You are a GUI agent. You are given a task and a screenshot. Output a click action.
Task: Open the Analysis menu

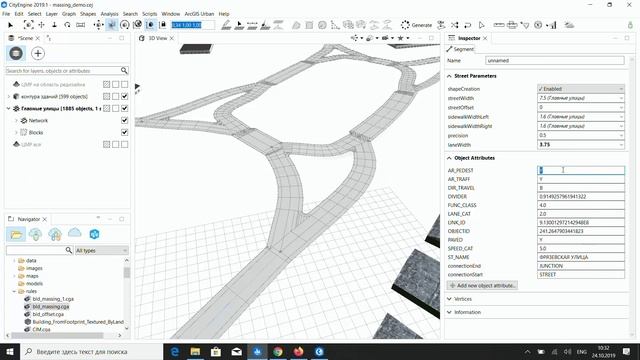(109, 14)
